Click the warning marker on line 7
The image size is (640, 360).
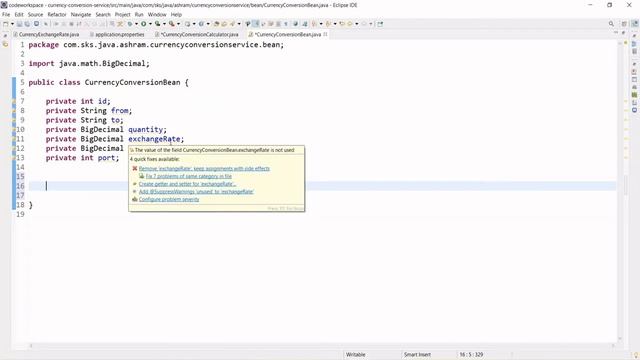tap(13, 102)
